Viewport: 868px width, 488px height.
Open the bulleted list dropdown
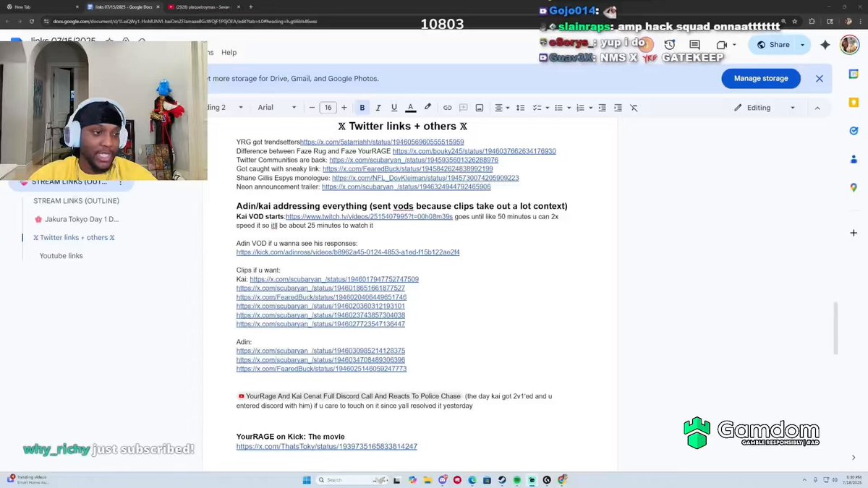tap(561, 108)
